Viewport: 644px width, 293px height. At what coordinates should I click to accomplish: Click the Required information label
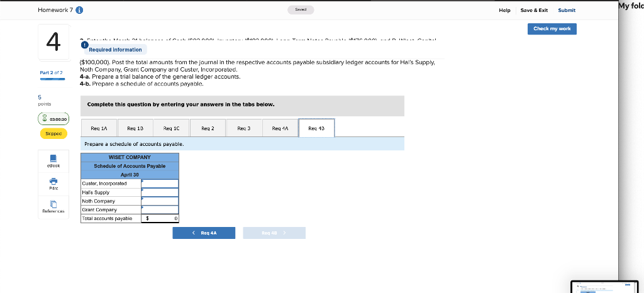(116, 50)
